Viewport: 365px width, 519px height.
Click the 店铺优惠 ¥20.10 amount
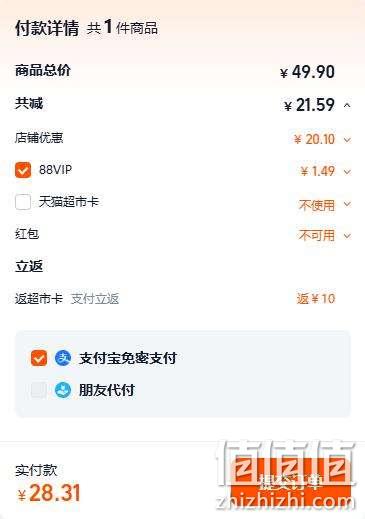click(x=314, y=139)
